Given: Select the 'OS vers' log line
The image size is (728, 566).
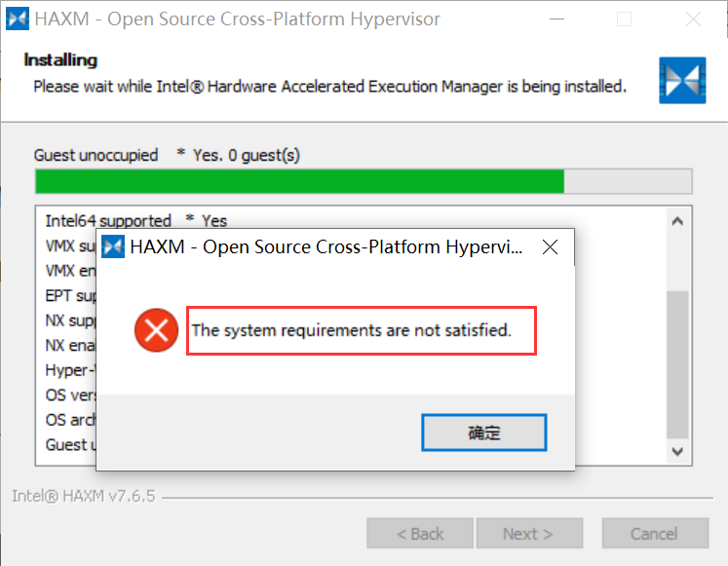Looking at the screenshot, I should [70, 396].
